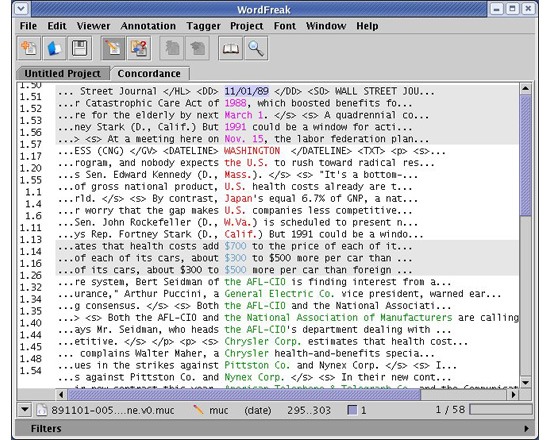
Task: Open the Help menu
Action: [x=367, y=26]
